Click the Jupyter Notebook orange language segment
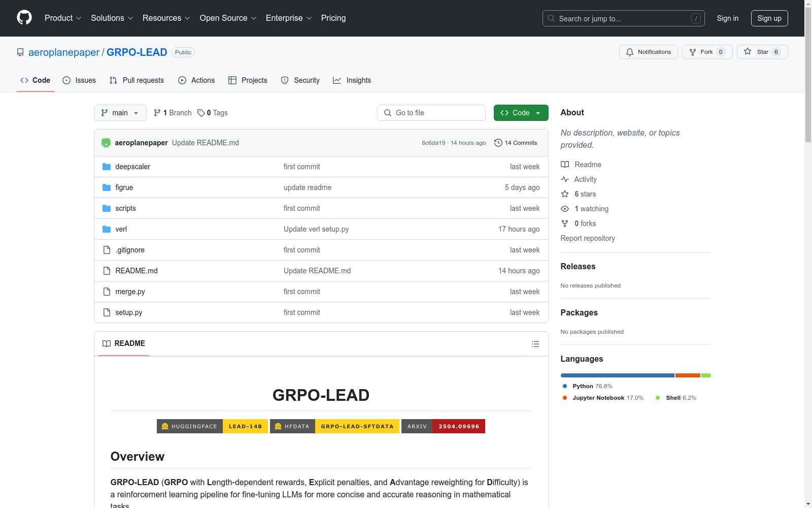This screenshot has width=812, height=508. pyautogui.click(x=688, y=375)
